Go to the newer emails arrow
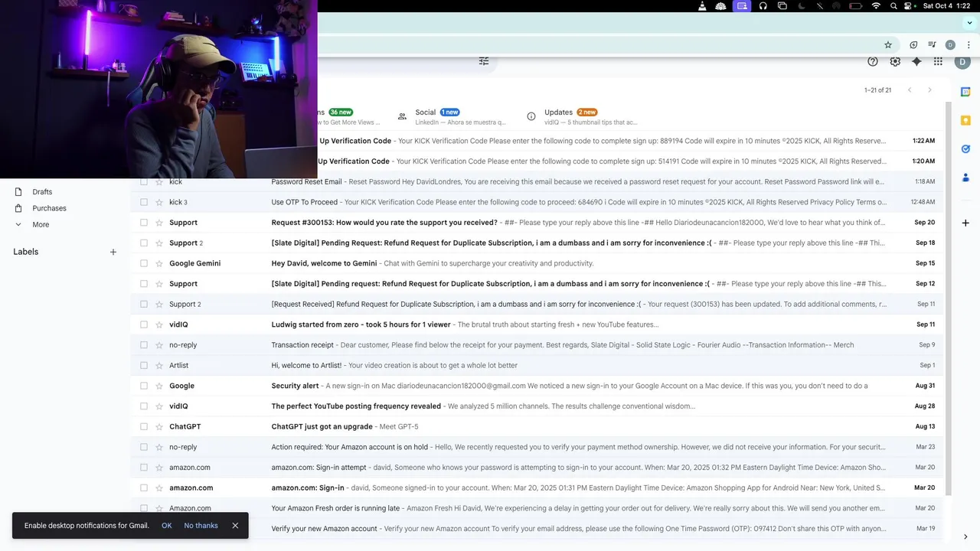Image resolution: width=980 pixels, height=551 pixels. pyautogui.click(x=910, y=90)
